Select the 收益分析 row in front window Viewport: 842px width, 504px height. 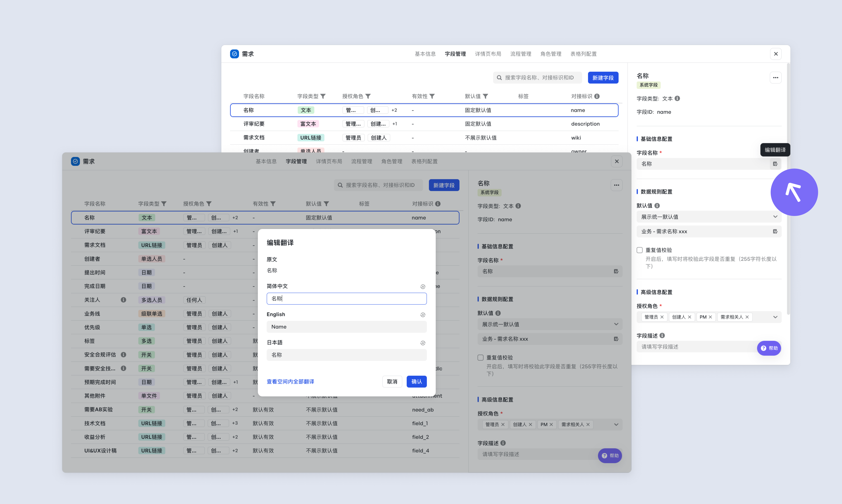click(265, 437)
